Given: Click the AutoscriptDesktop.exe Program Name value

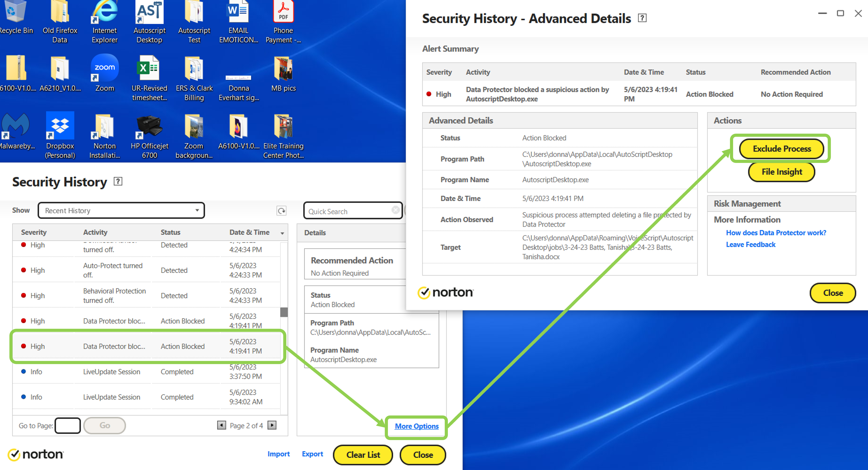Looking at the screenshot, I should [x=555, y=180].
